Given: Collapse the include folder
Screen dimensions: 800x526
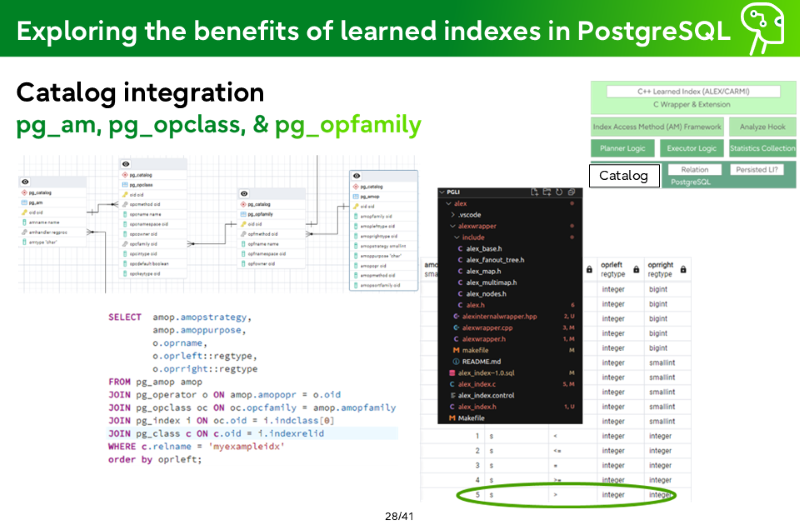Looking at the screenshot, I should (x=457, y=237).
